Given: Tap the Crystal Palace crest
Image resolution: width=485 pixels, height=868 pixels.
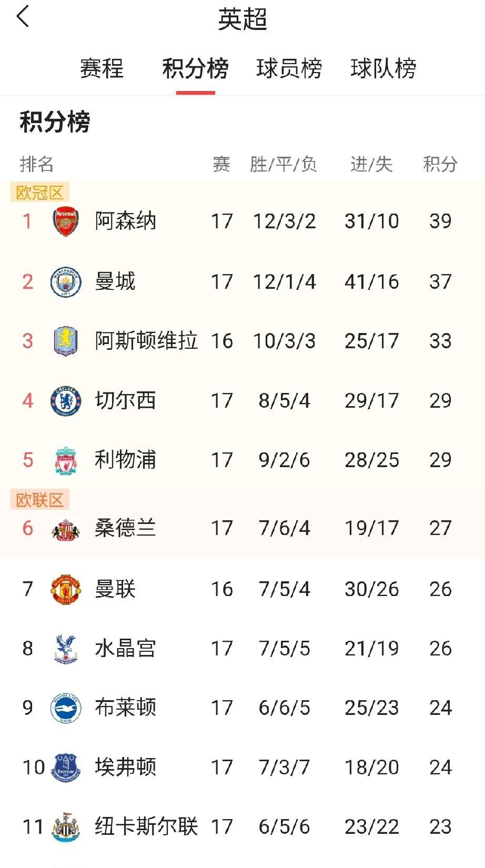Looking at the screenshot, I should (66, 649).
